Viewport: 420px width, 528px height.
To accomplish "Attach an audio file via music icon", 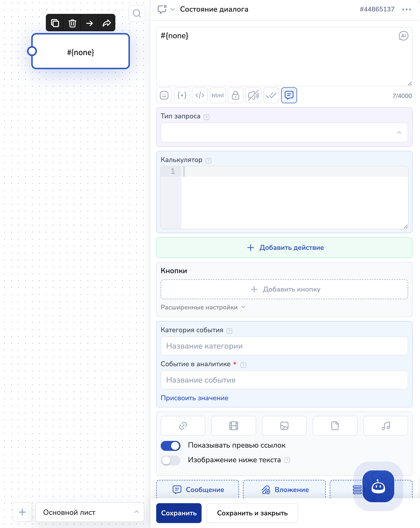I will [386, 426].
